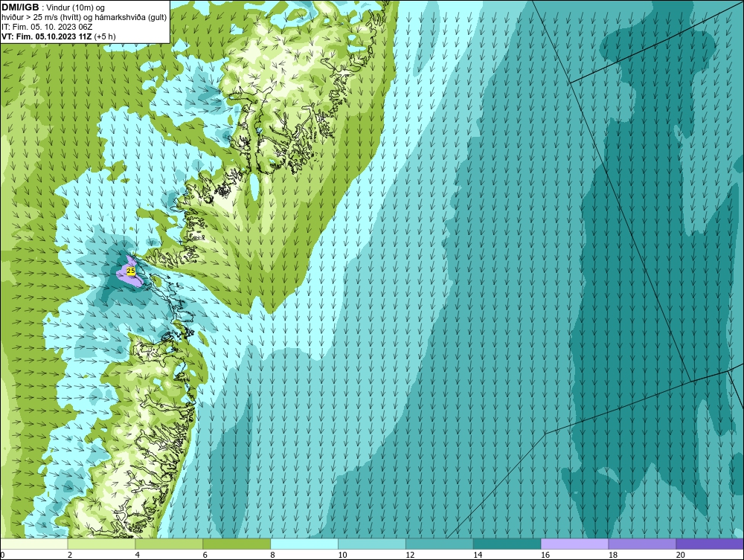744x560 pixels.
Task: Click the legend value 4 label
Action: coord(138,555)
